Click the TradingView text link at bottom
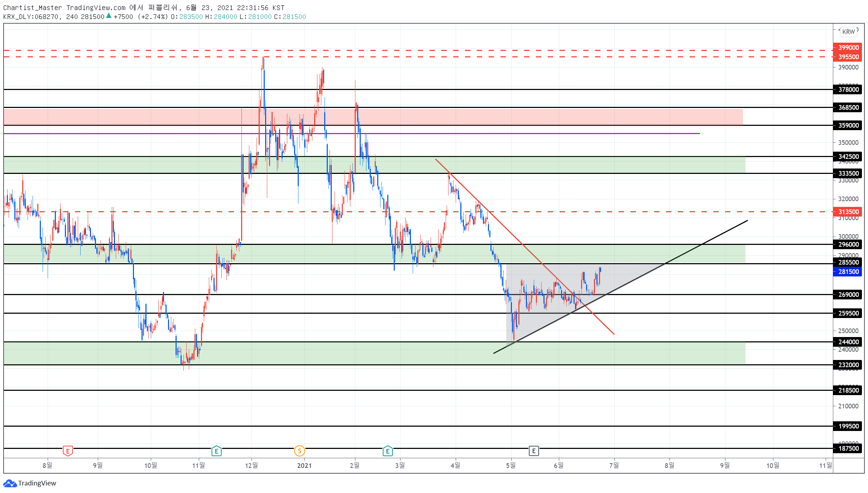 pyautogui.click(x=37, y=483)
